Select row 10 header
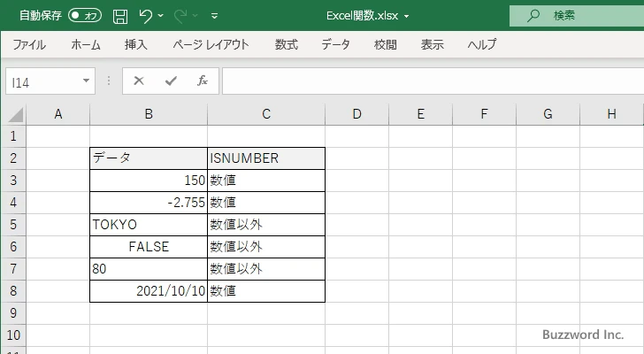Viewport: 644px width, 354px height. (x=13, y=335)
